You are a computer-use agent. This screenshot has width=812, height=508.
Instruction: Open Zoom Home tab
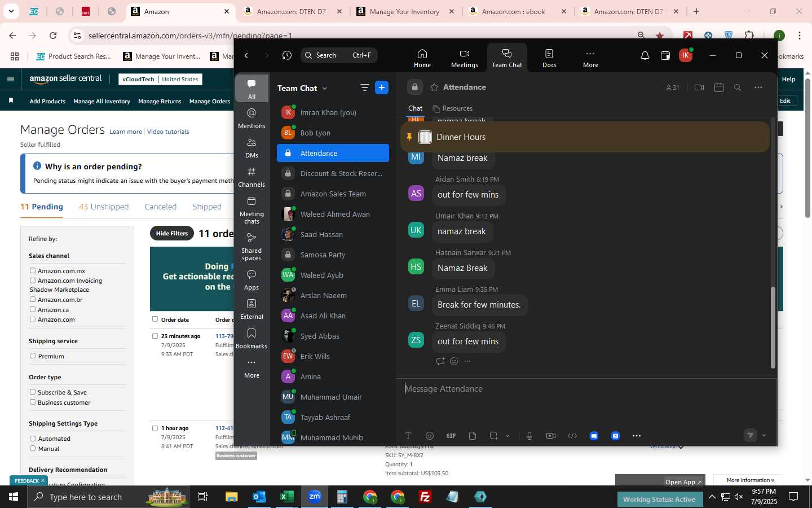pos(422,58)
